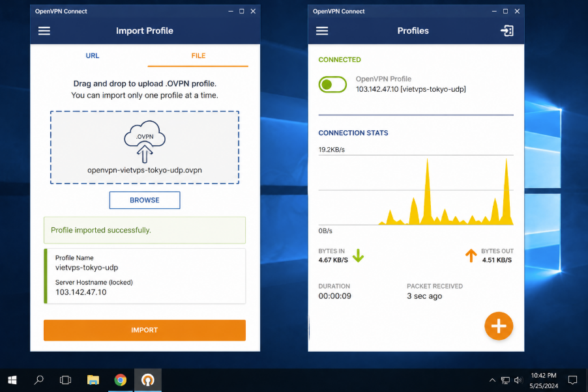
Task: Minimize the Import Profile window
Action: pyautogui.click(x=231, y=11)
